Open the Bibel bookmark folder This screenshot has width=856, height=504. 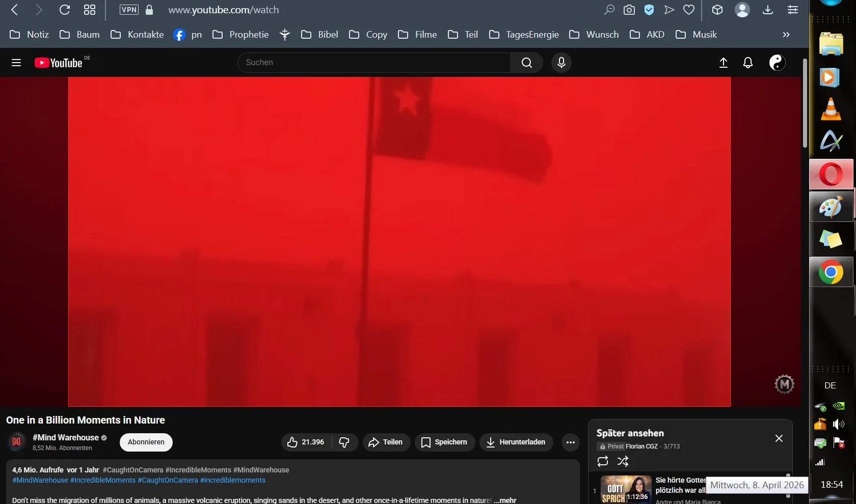click(x=319, y=35)
